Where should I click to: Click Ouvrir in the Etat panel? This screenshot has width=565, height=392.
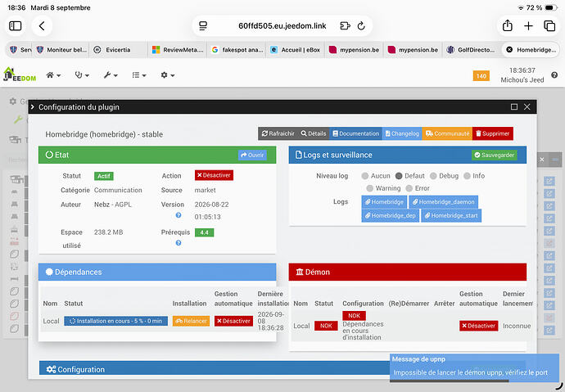click(252, 155)
